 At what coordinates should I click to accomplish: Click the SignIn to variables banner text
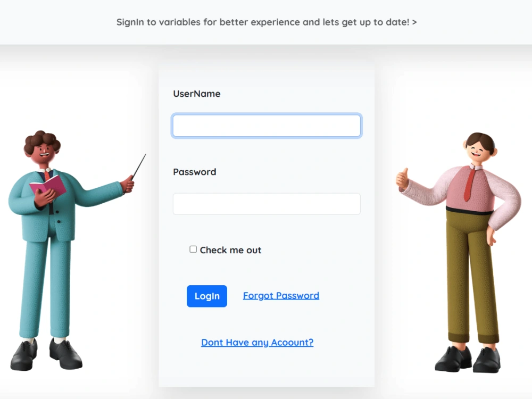263,22
